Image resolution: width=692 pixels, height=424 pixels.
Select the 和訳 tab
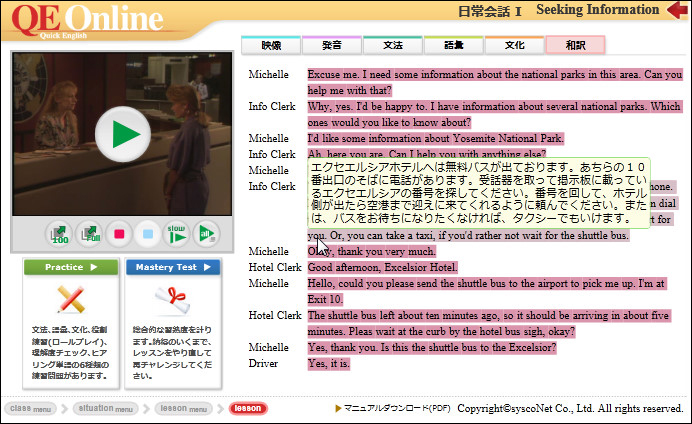tap(575, 45)
